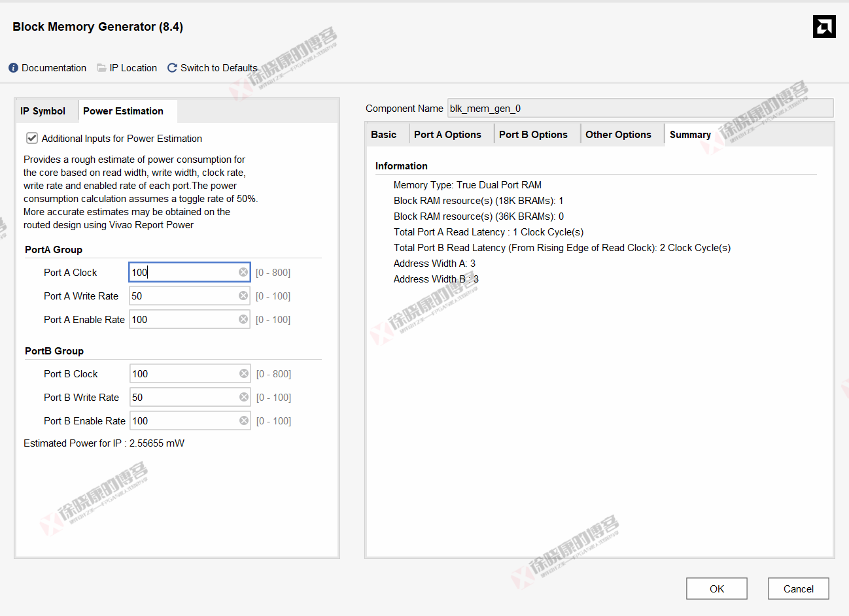Open the Port A Options tab

(x=447, y=134)
